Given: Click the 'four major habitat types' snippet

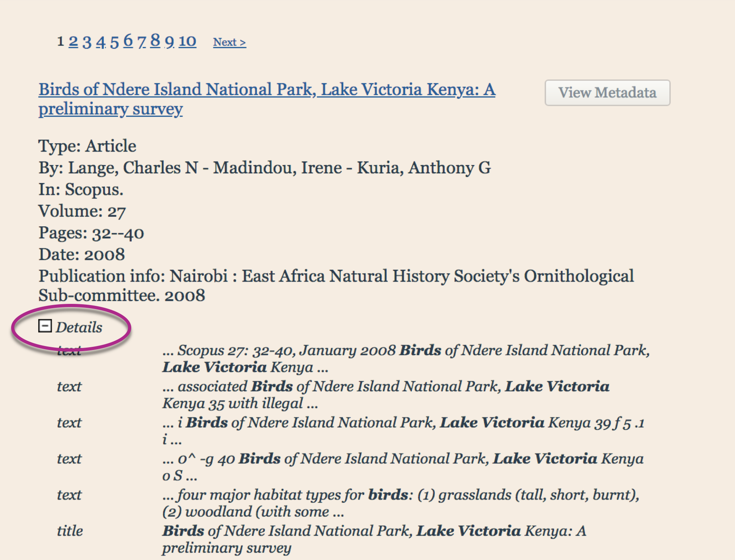Looking at the screenshot, I should 401,503.
